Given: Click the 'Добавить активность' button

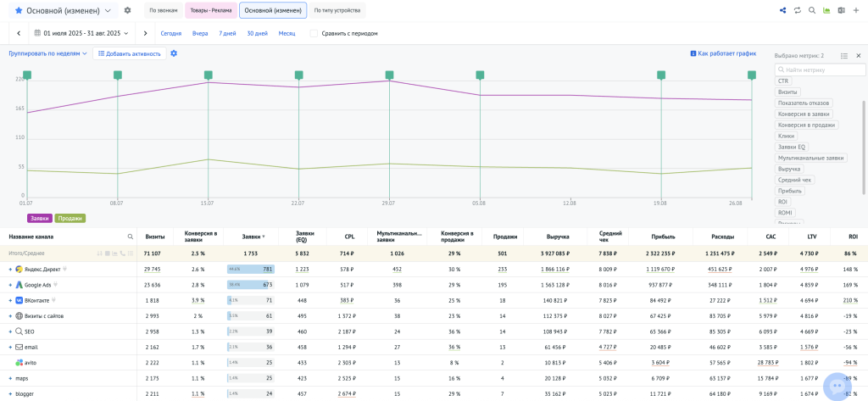Looking at the screenshot, I should [x=130, y=53].
